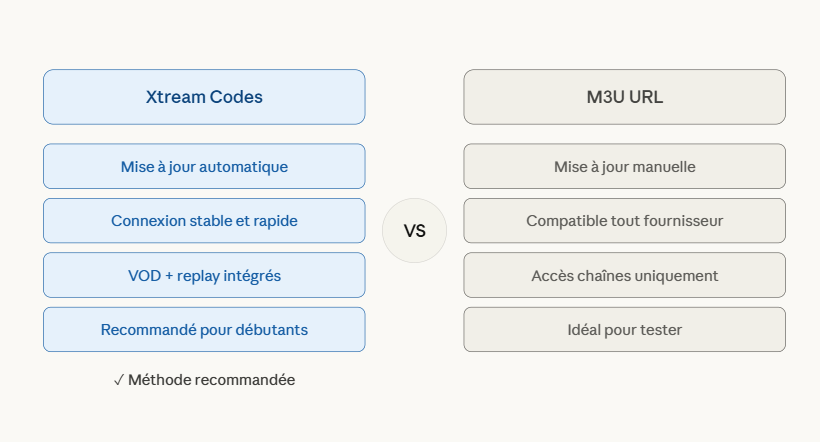The height and width of the screenshot is (442, 820).
Task: Click the Mise à jour automatique box
Action: (x=204, y=166)
